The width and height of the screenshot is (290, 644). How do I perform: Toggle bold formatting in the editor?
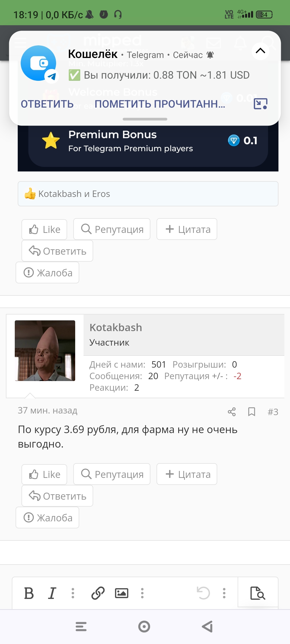29,593
